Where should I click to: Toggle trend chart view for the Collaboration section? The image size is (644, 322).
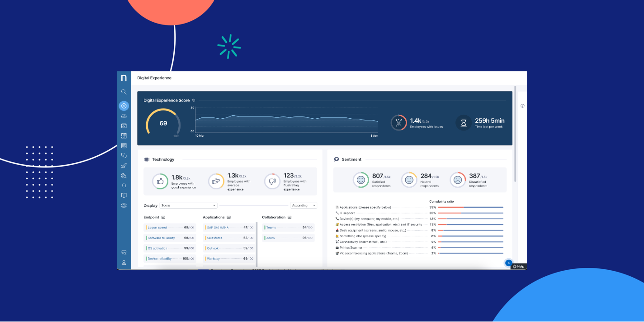[x=290, y=217]
